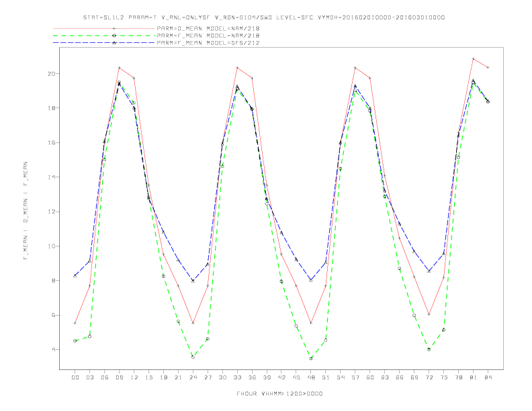Click green NAM minimum marker at hour 48
The image size is (532, 411).
point(311,359)
